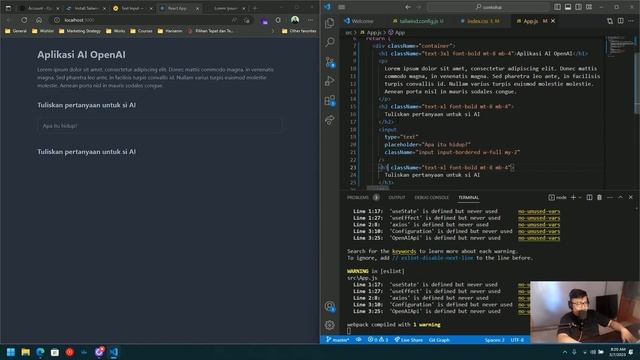640x360 pixels.
Task: Open the VS Code Search view
Action: coord(330,42)
